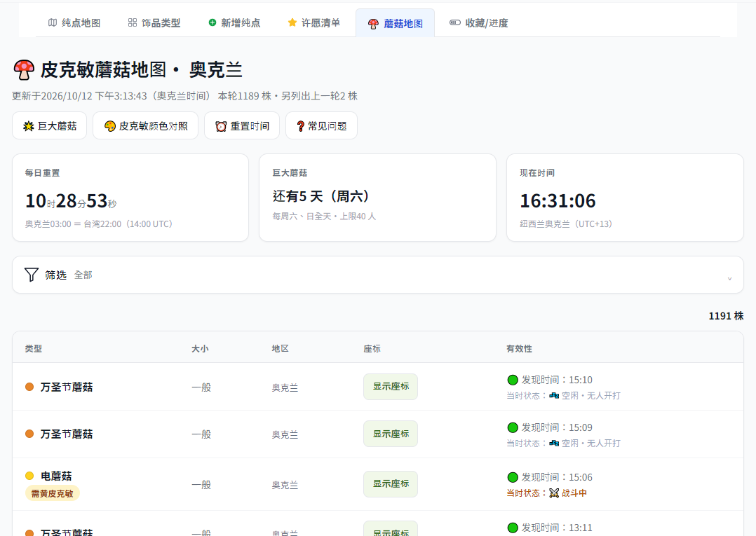Click the grid icon beside 饰品类型

tap(132, 22)
